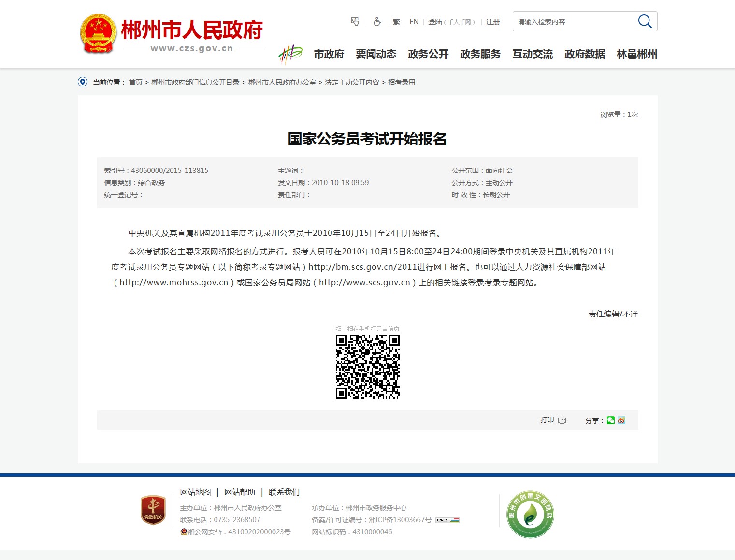This screenshot has width=735, height=560.
Task: Click the police badge beside 湘公网安备
Action: coord(184,532)
